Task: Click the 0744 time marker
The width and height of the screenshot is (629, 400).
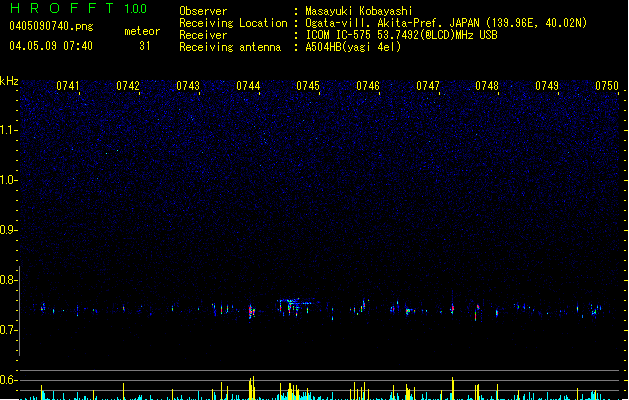Action: coord(248,86)
